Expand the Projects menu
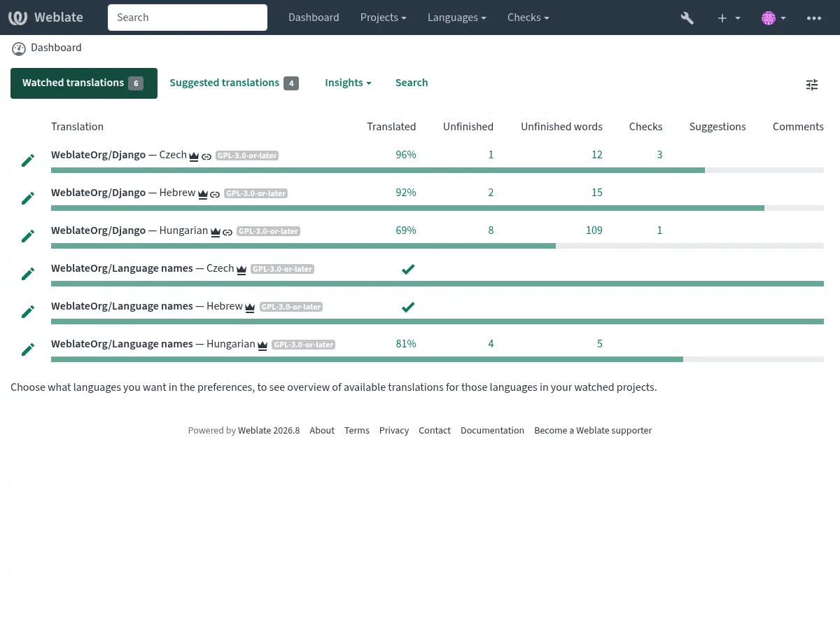Screen dimensions: 840x643 [x=383, y=18]
